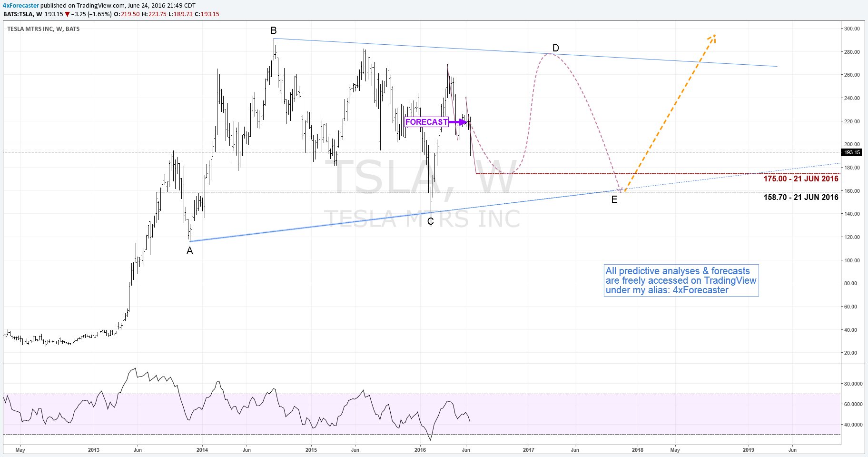Click the 2018 time axis label

(637, 450)
